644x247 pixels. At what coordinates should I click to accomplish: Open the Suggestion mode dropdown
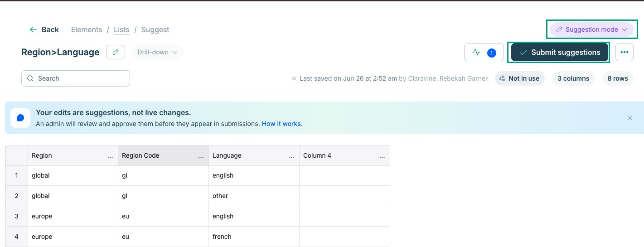[592, 29]
